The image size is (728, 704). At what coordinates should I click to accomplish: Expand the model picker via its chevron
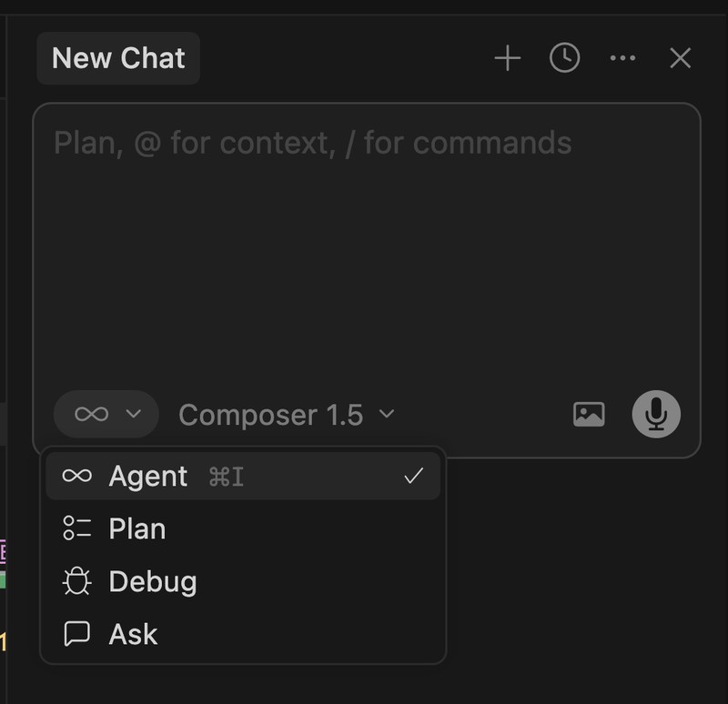(386, 414)
